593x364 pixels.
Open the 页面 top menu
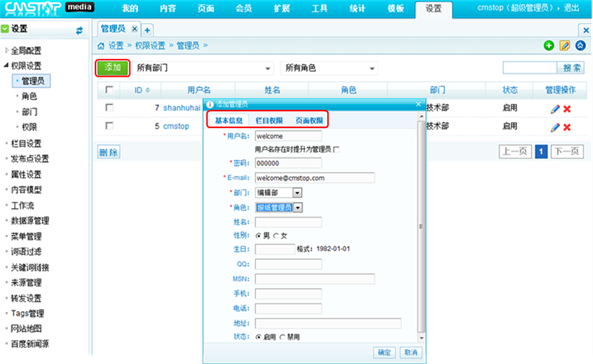[206, 8]
